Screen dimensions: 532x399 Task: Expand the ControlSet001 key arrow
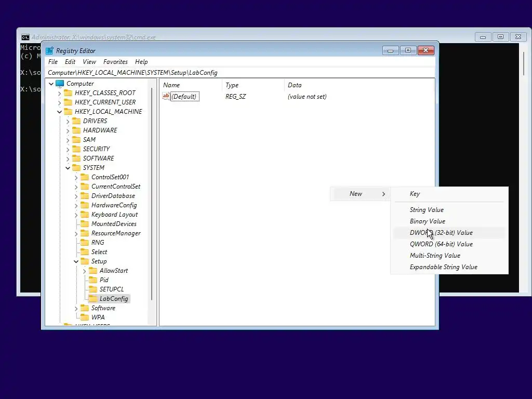(76, 177)
